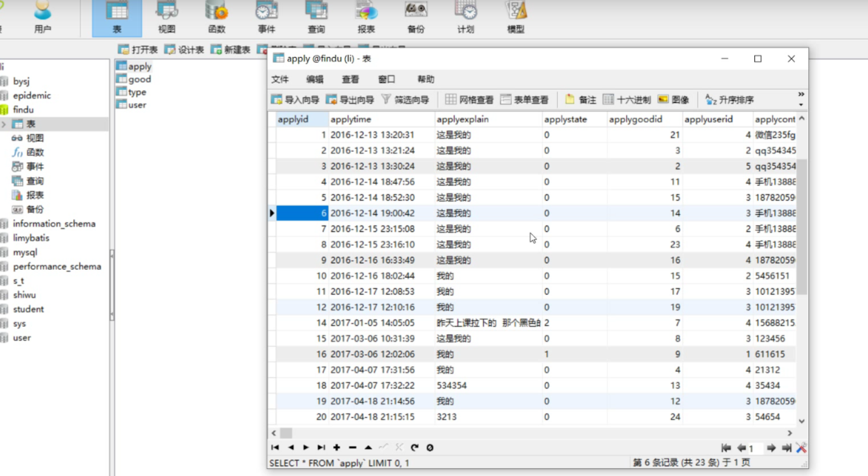Launch the 导出向导 export wizard
Image resolution: width=868 pixels, height=476 pixels.
point(349,100)
